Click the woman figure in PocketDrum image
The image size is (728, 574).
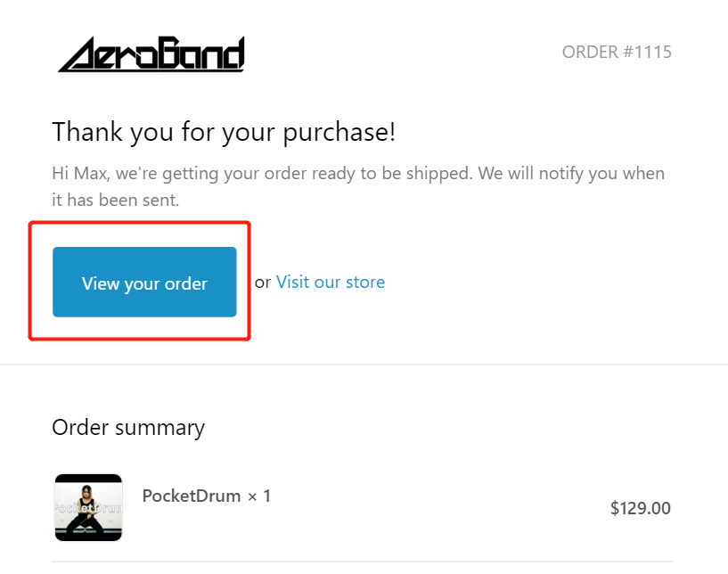click(x=86, y=510)
